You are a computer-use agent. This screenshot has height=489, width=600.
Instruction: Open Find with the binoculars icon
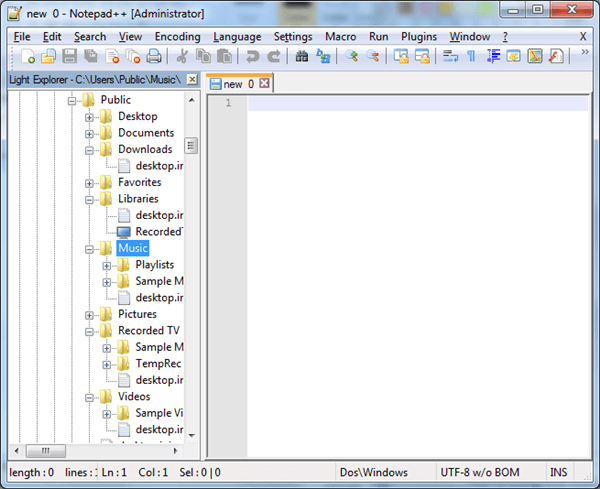(302, 56)
